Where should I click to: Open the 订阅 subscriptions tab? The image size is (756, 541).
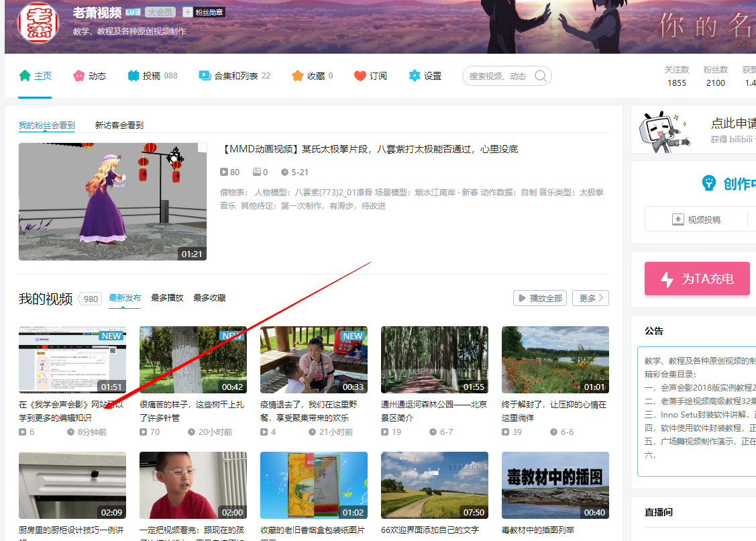pos(370,76)
